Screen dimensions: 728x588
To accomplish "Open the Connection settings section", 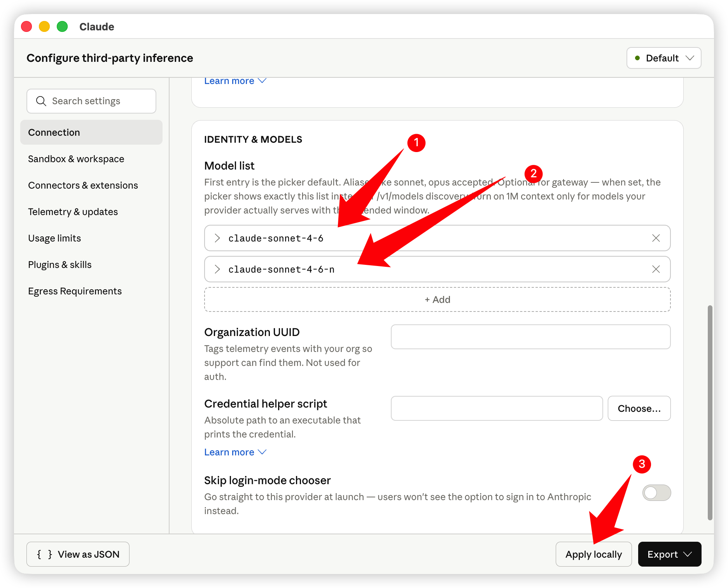I will 91,132.
